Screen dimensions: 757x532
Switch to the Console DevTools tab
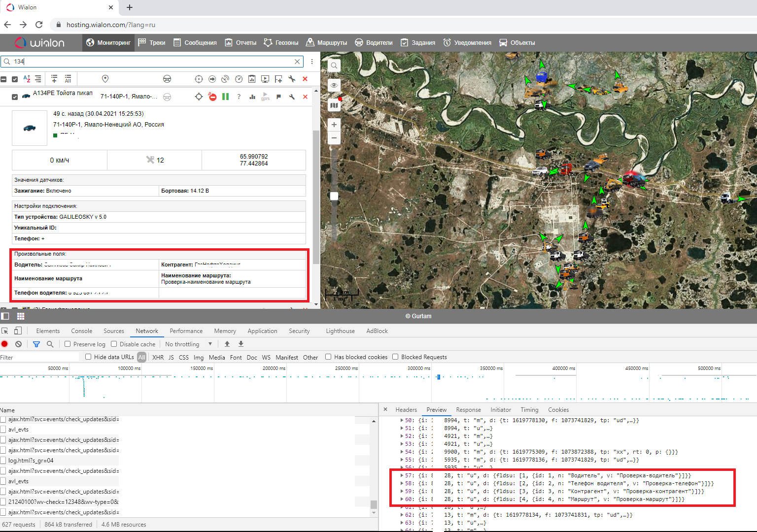coord(81,331)
